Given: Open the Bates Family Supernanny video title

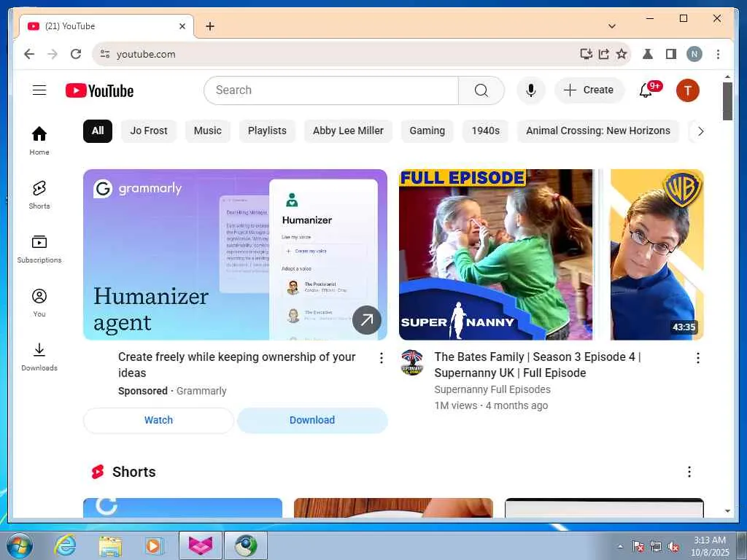Looking at the screenshot, I should coord(538,365).
